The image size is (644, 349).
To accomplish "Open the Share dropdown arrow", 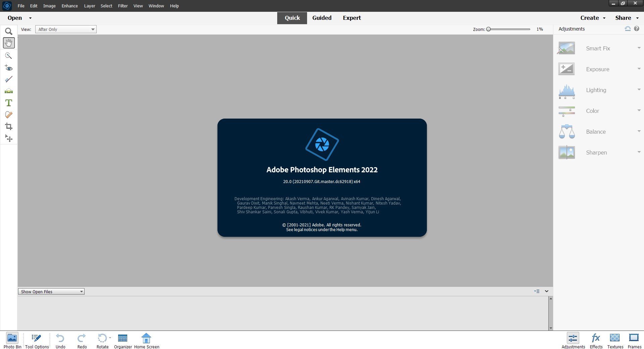I will [637, 18].
